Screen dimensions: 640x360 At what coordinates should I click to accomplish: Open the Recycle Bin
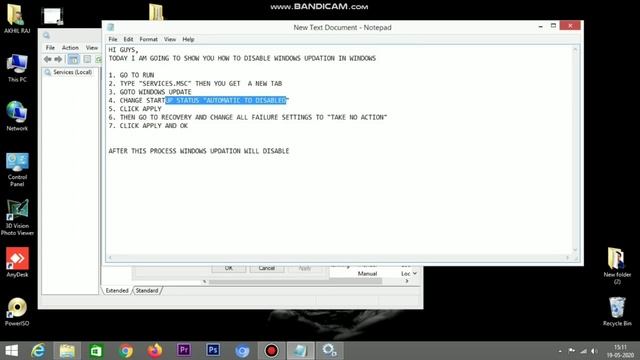click(x=617, y=311)
